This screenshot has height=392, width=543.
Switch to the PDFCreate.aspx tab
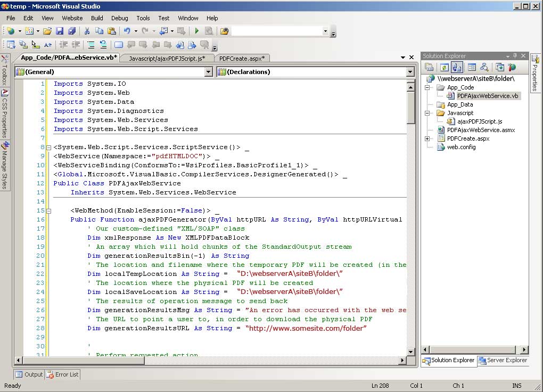point(242,59)
